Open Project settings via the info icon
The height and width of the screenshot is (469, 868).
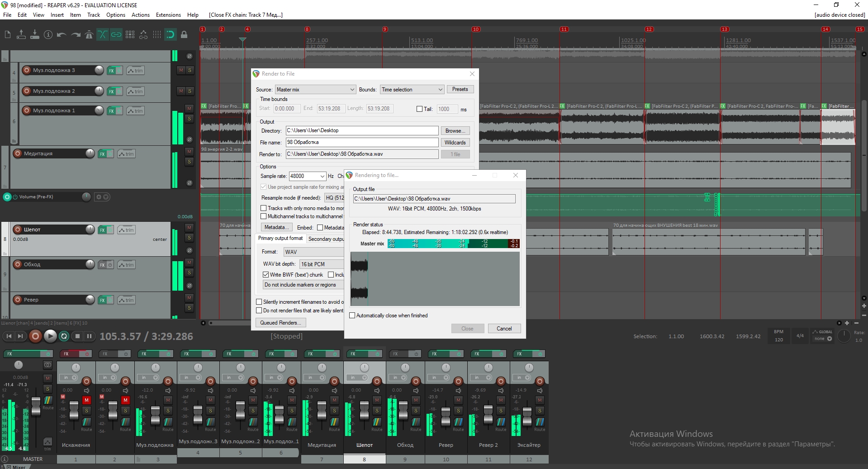(x=48, y=35)
